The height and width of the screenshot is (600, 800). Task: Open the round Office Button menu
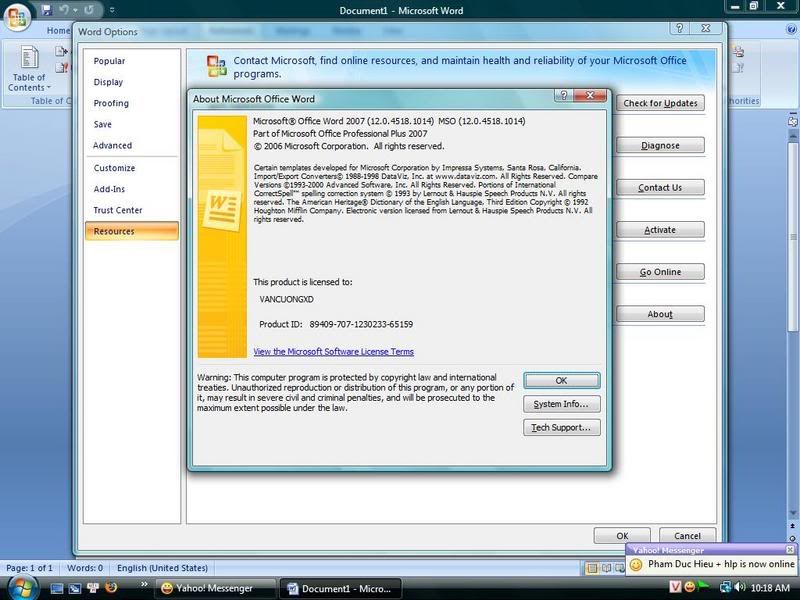point(16,15)
